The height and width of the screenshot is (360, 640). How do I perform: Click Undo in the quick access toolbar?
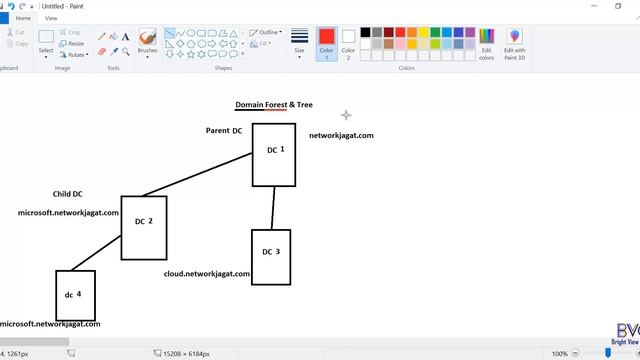coord(11,6)
